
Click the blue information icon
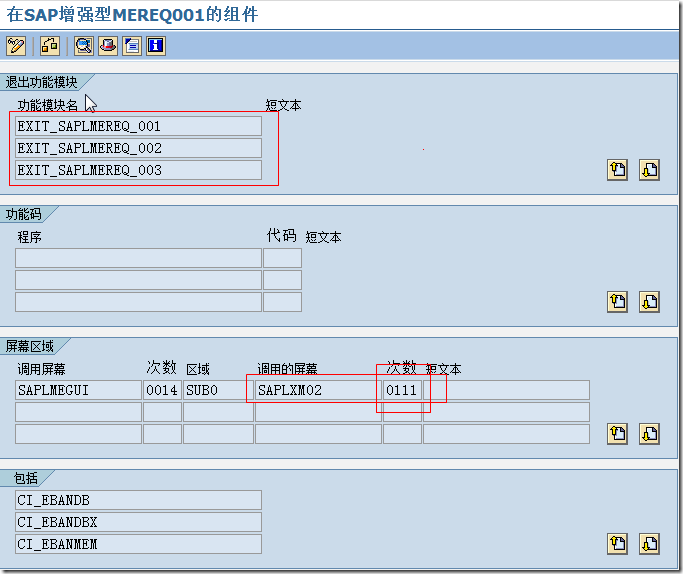(x=156, y=46)
